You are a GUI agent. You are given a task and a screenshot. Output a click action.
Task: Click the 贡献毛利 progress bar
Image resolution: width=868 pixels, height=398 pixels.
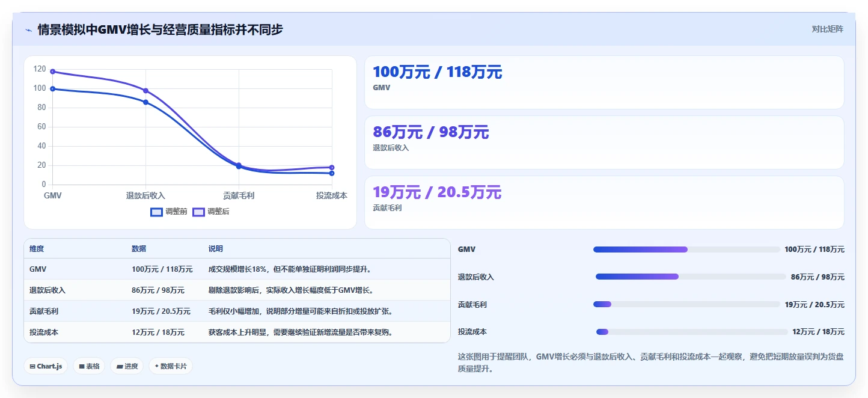pos(685,304)
